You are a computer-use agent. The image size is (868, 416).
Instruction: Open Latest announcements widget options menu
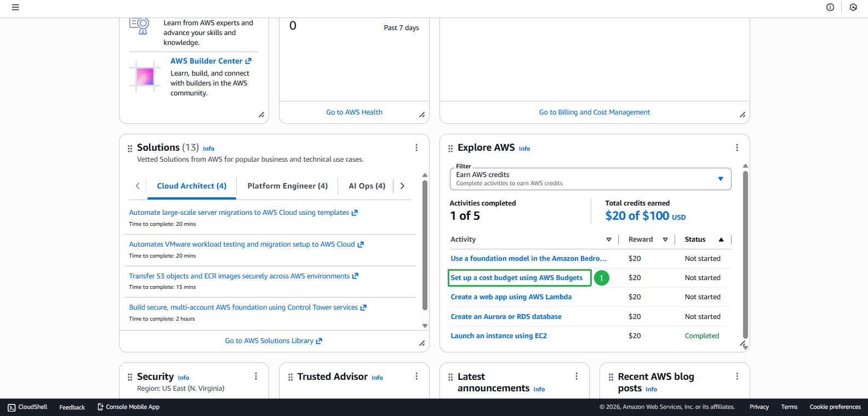[576, 376]
